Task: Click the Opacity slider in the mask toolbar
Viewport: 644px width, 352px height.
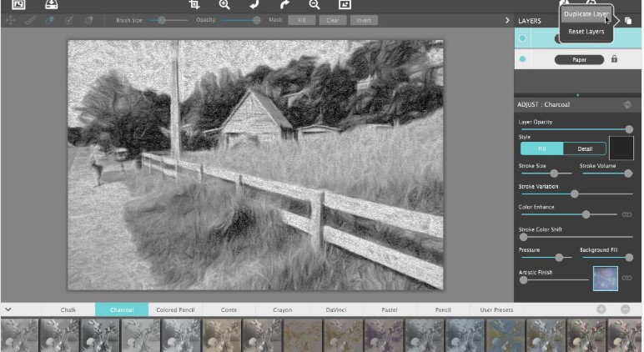Action: click(x=241, y=20)
